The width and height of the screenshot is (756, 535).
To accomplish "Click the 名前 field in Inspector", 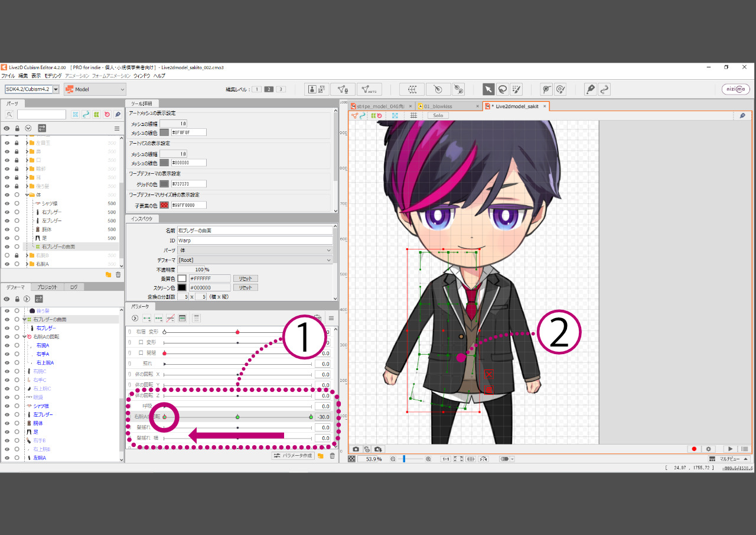I will point(255,231).
